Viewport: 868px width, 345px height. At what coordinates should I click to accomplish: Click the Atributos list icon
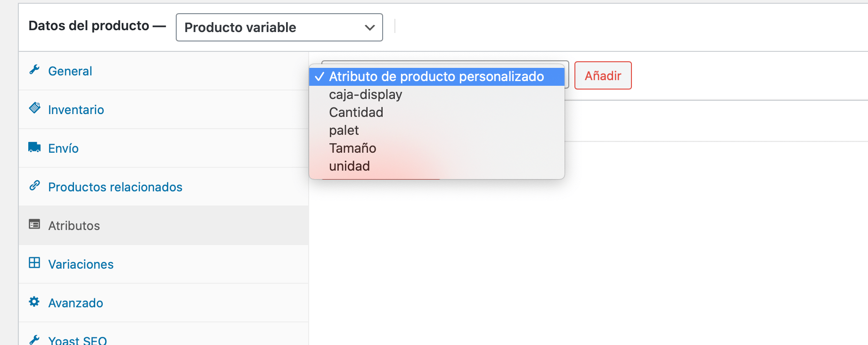(34, 224)
